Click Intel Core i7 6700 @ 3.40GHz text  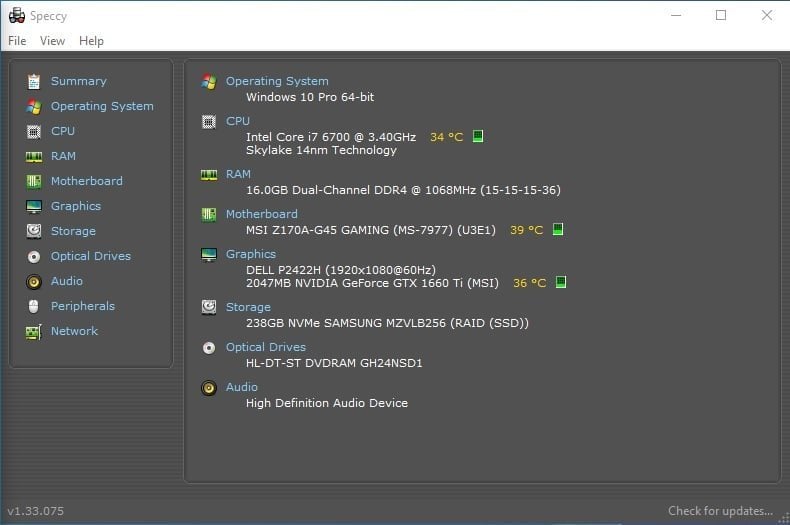pyautogui.click(x=331, y=137)
